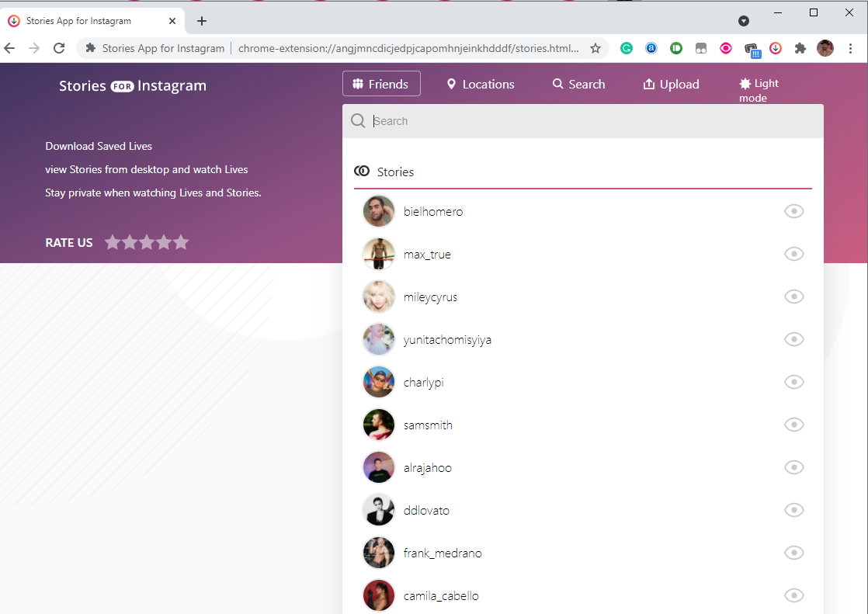Open the Chrome three-dot menu
Viewport: 868px width, 614px height.
point(851,48)
